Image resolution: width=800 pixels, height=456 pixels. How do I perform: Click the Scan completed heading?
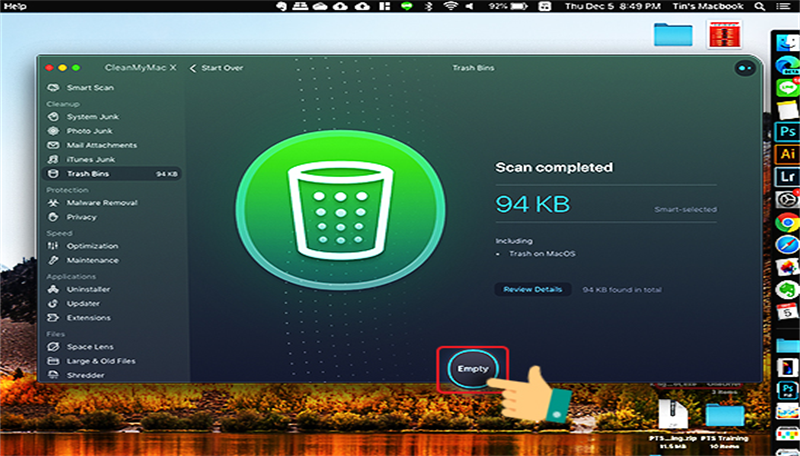pyautogui.click(x=554, y=167)
